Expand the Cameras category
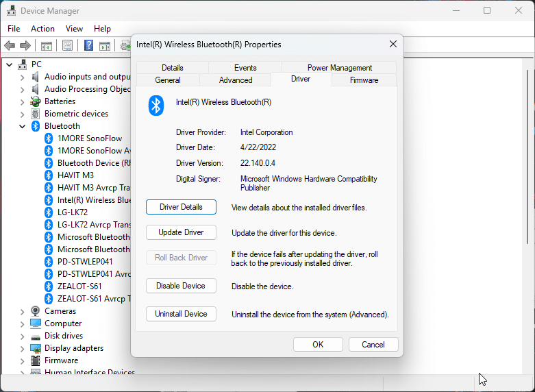Screen dimensions: 535x392 pyautogui.click(x=22, y=312)
